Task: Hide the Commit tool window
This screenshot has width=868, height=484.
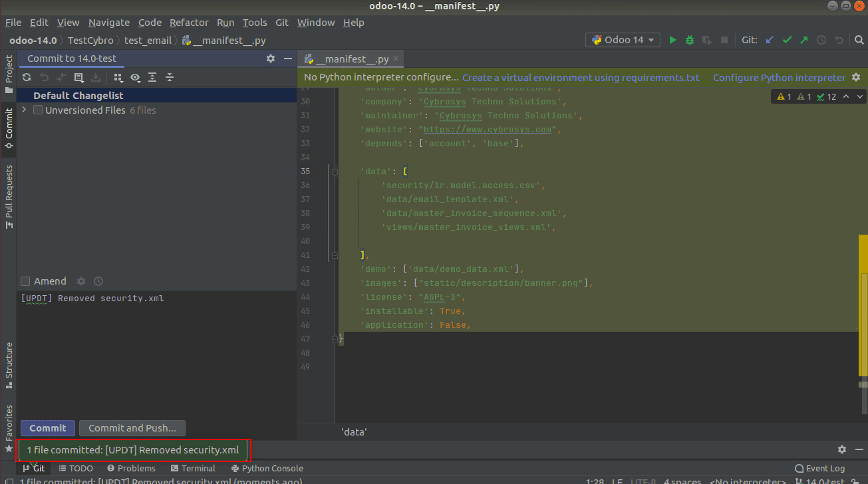Action: point(288,59)
